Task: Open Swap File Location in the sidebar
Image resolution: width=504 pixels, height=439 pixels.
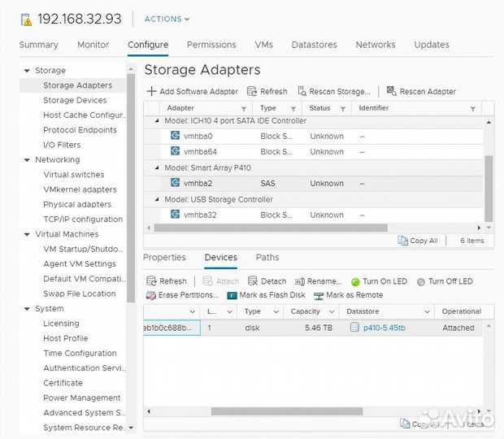Action: click(x=80, y=293)
